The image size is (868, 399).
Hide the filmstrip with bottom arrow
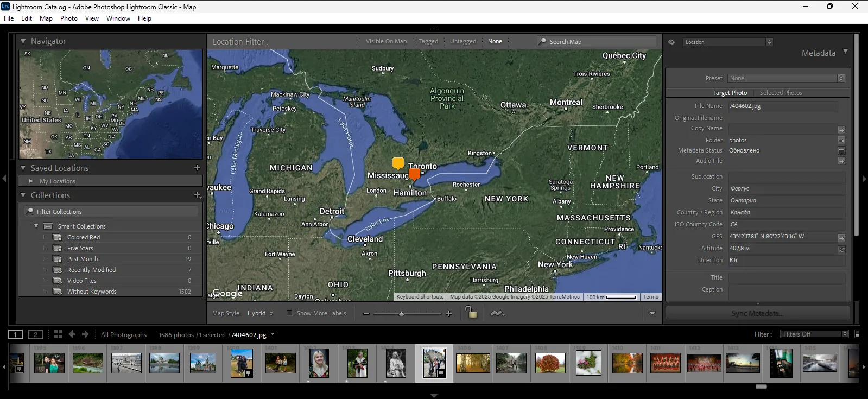click(434, 396)
